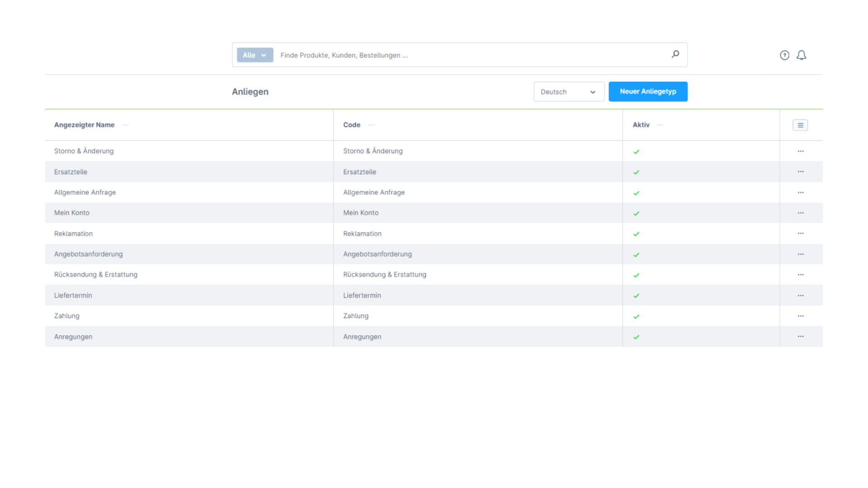Click the Reklamation code cell
Screen dimensions: 868x488
click(478, 234)
